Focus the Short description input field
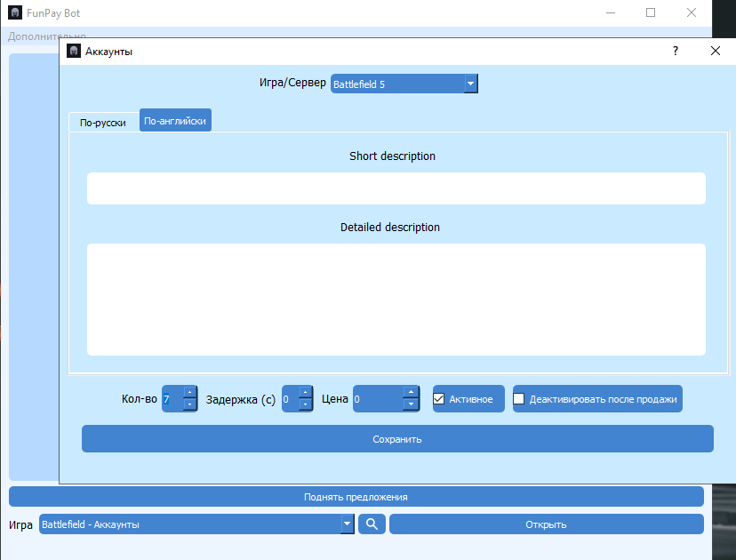Image resolution: width=736 pixels, height=560 pixels. (x=396, y=188)
